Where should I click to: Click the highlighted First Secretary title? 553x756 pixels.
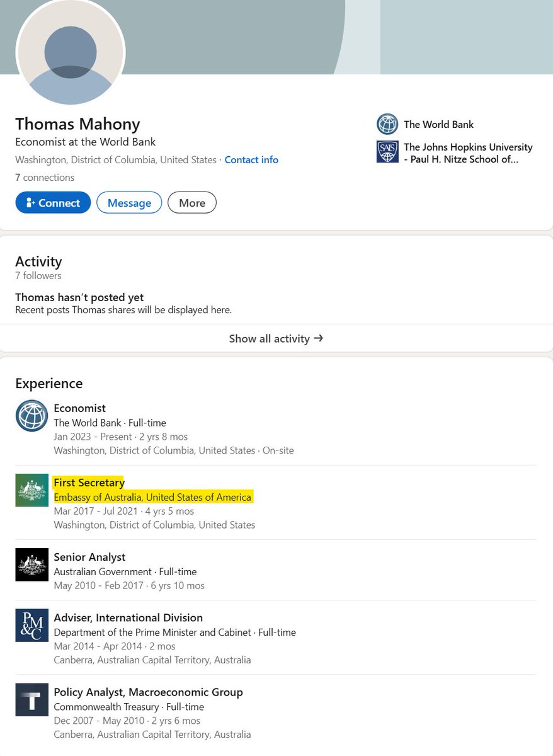tap(89, 483)
